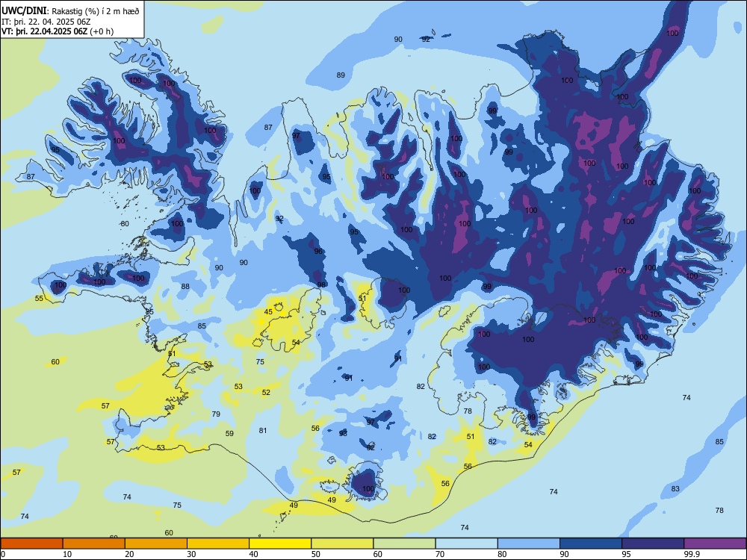Click the pale green 60–70 legend swatch
Image resolution: width=747 pixels, height=560 pixels.
click(404, 544)
